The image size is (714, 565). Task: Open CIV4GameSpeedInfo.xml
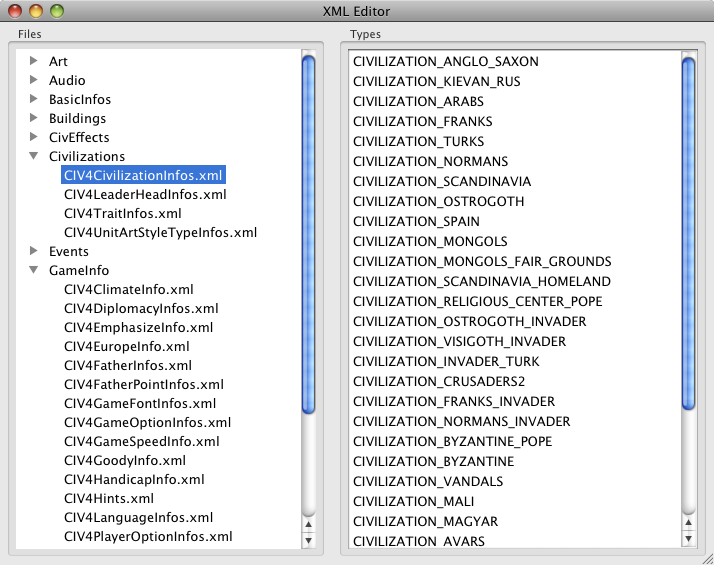tap(142, 442)
